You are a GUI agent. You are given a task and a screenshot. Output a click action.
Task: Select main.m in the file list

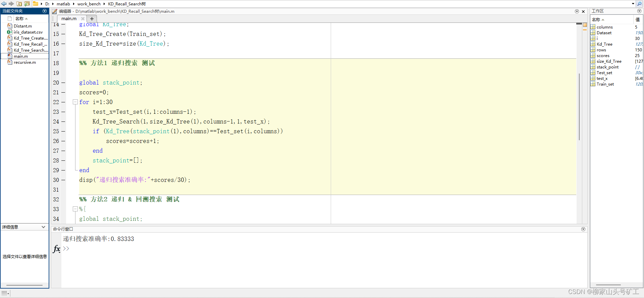(21, 56)
